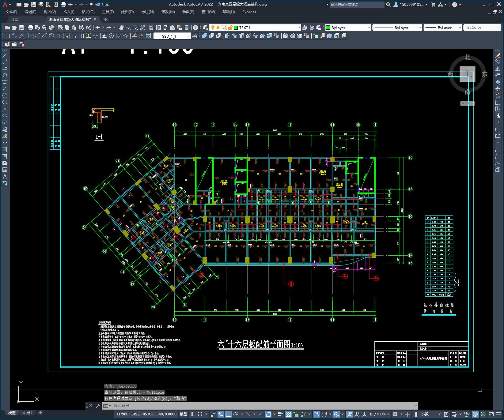
Task: Click the Autodesk App Store cart icon
Action: [433, 5]
